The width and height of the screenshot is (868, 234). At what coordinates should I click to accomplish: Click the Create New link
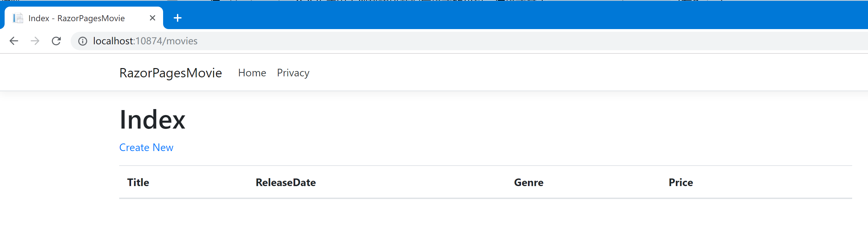pos(146,147)
